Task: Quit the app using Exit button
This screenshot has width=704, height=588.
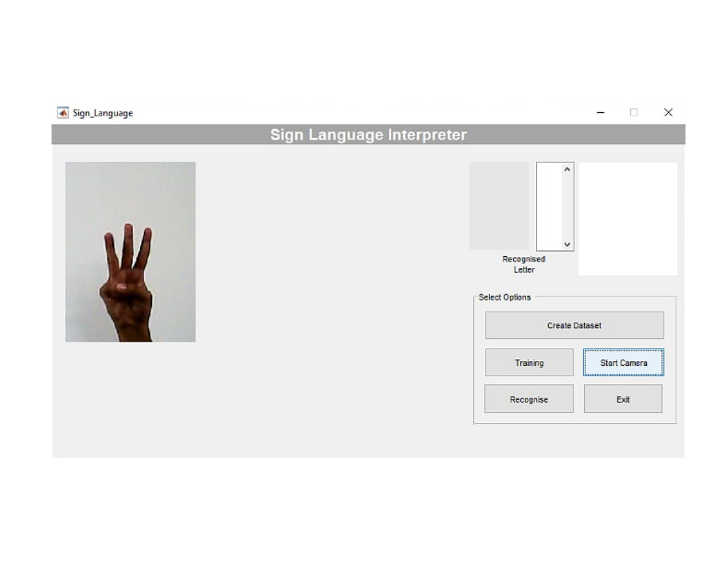Action: pyautogui.click(x=623, y=399)
